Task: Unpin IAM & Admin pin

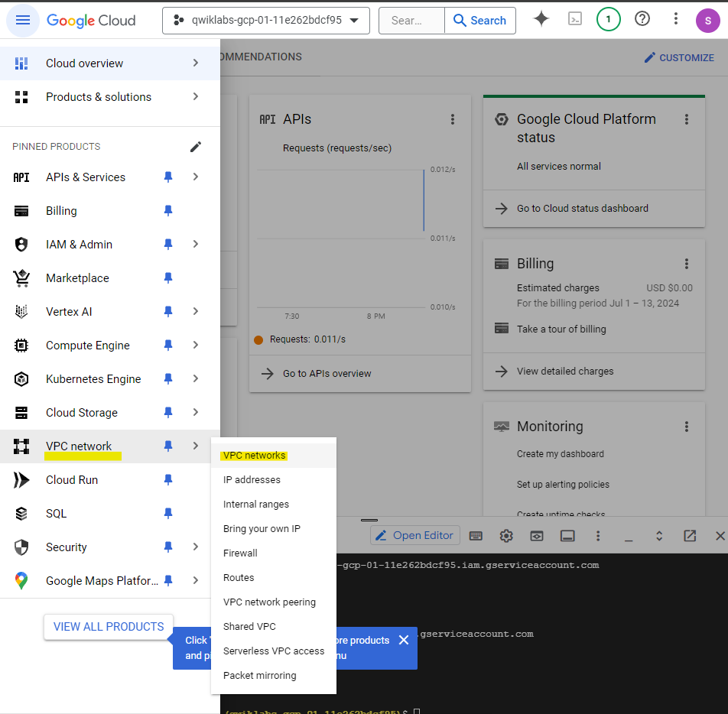Action: click(168, 244)
